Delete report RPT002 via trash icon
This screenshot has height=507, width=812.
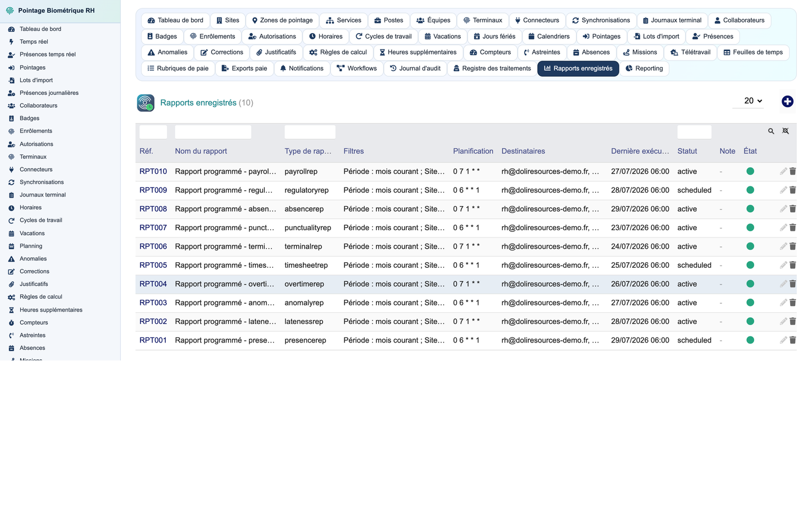(x=793, y=321)
